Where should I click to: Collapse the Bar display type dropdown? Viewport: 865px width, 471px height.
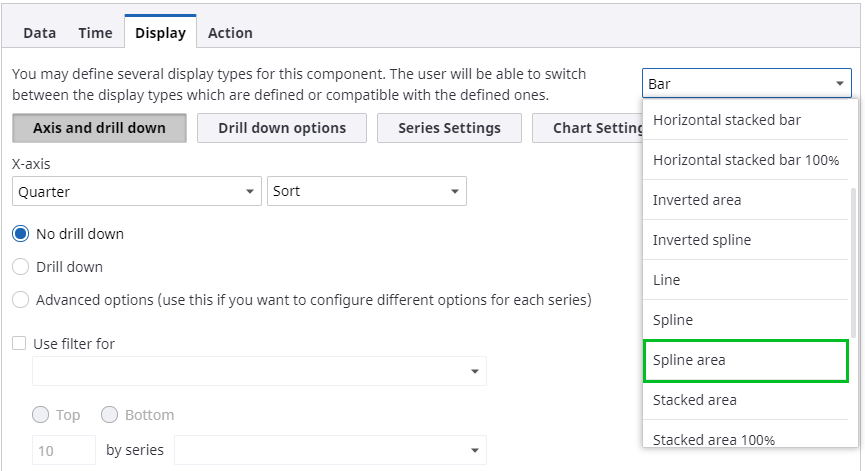(x=746, y=84)
